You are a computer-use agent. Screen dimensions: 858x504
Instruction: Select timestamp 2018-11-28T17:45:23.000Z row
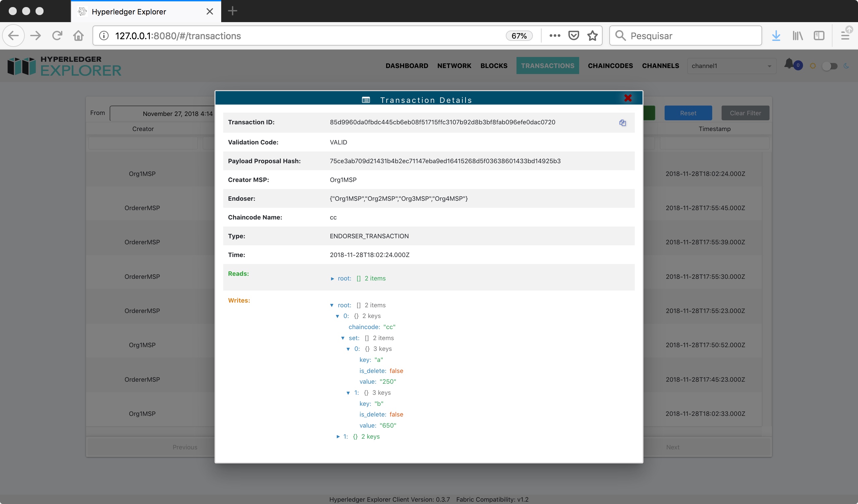coord(705,379)
